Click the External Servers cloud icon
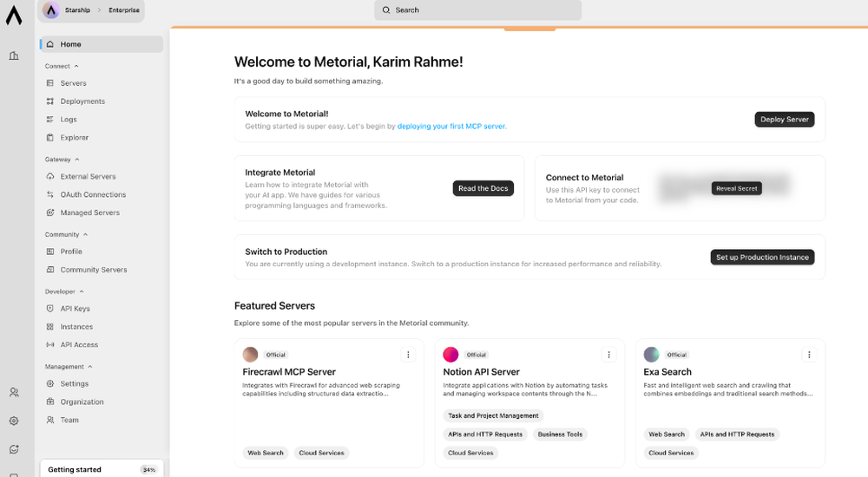 pyautogui.click(x=50, y=177)
